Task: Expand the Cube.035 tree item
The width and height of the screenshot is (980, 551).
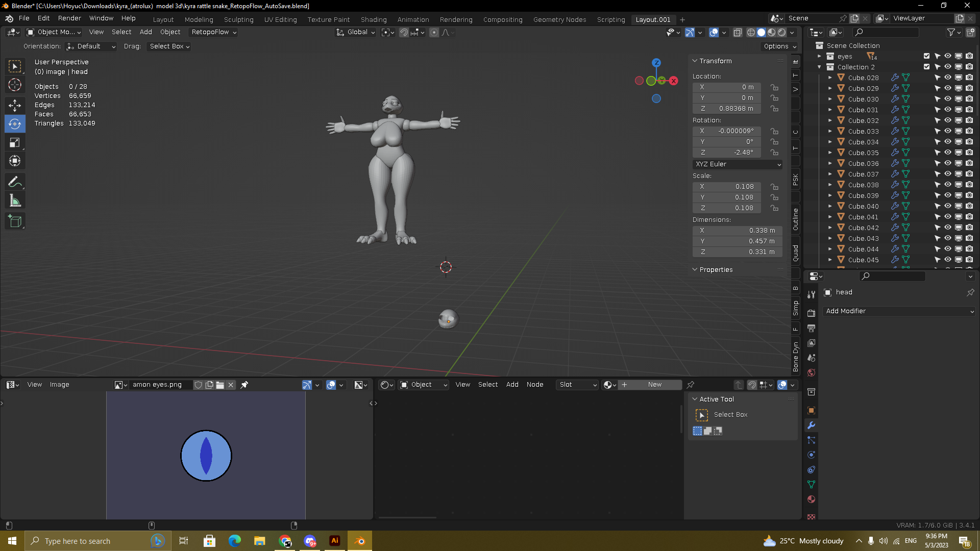Action: click(830, 153)
